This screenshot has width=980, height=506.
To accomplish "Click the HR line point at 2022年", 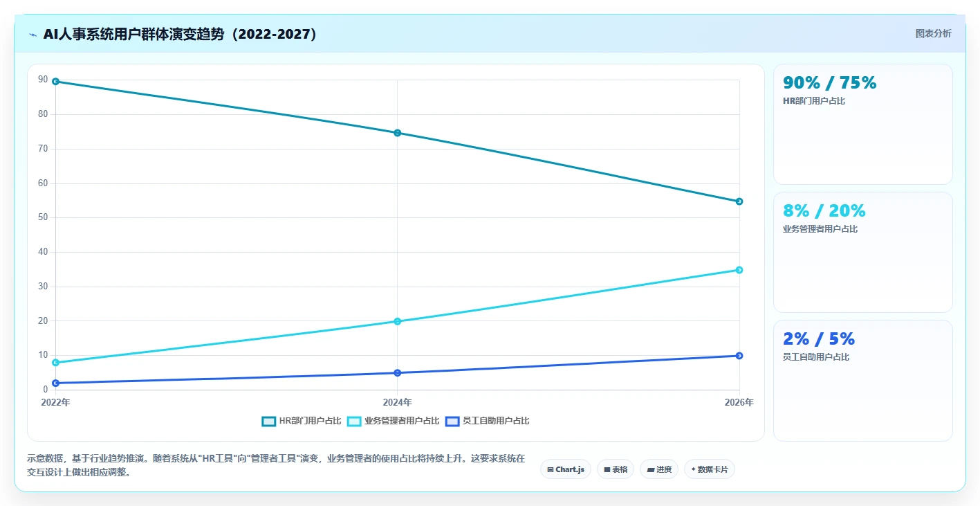I will coord(55,82).
